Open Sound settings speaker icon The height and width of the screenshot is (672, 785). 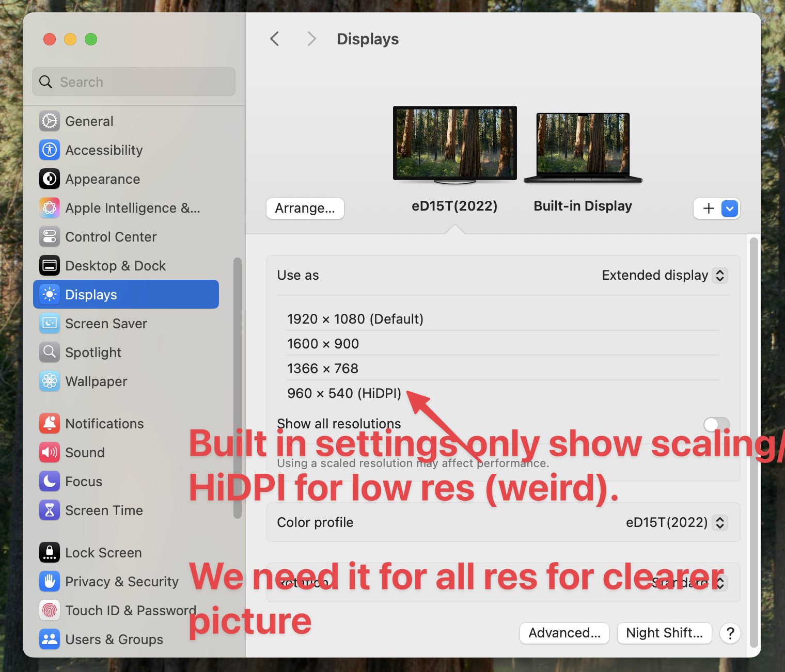tap(50, 453)
